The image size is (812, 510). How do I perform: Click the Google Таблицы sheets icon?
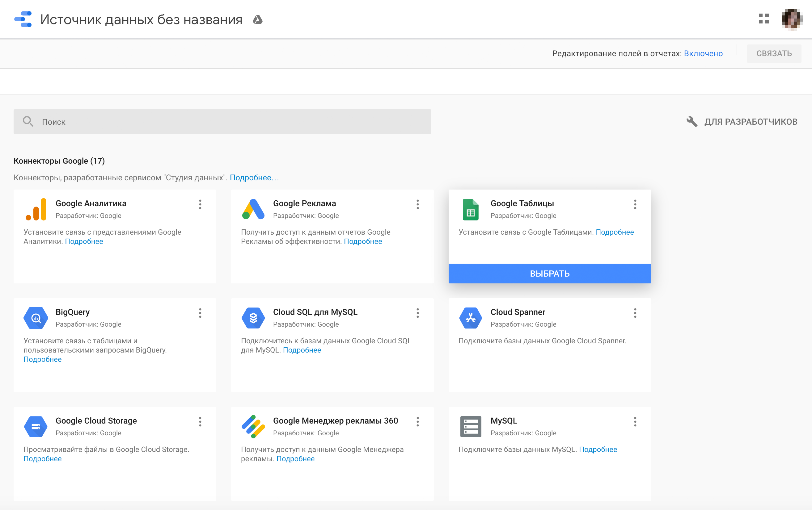tap(470, 210)
